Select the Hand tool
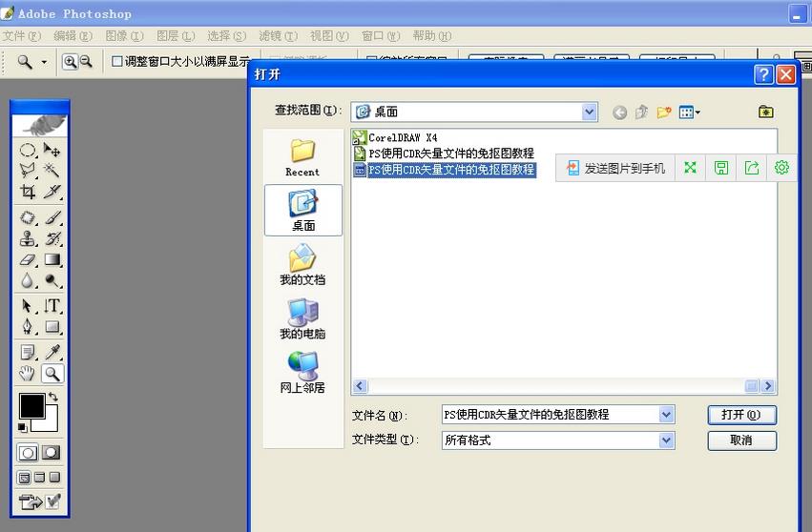The image size is (812, 532). [x=28, y=374]
